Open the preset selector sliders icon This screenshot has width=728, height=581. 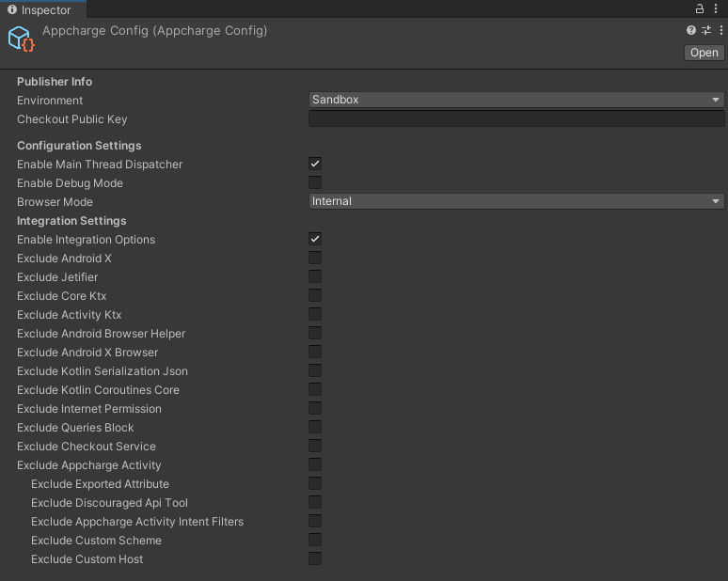pyautogui.click(x=706, y=30)
